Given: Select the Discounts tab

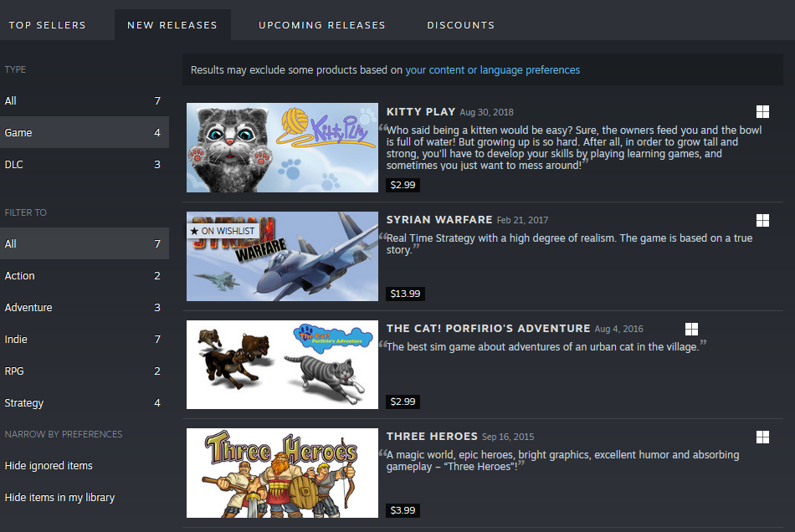Looking at the screenshot, I should click(460, 25).
